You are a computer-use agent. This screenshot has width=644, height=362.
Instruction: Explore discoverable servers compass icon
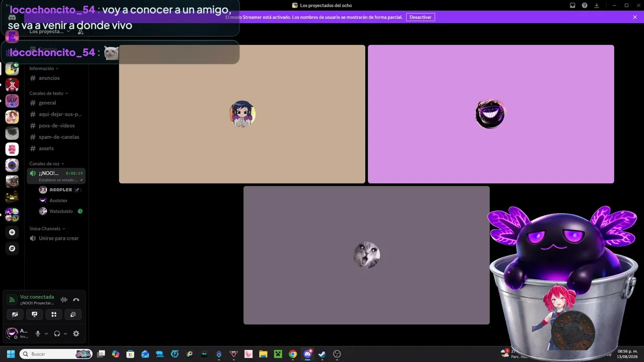[x=12, y=248]
